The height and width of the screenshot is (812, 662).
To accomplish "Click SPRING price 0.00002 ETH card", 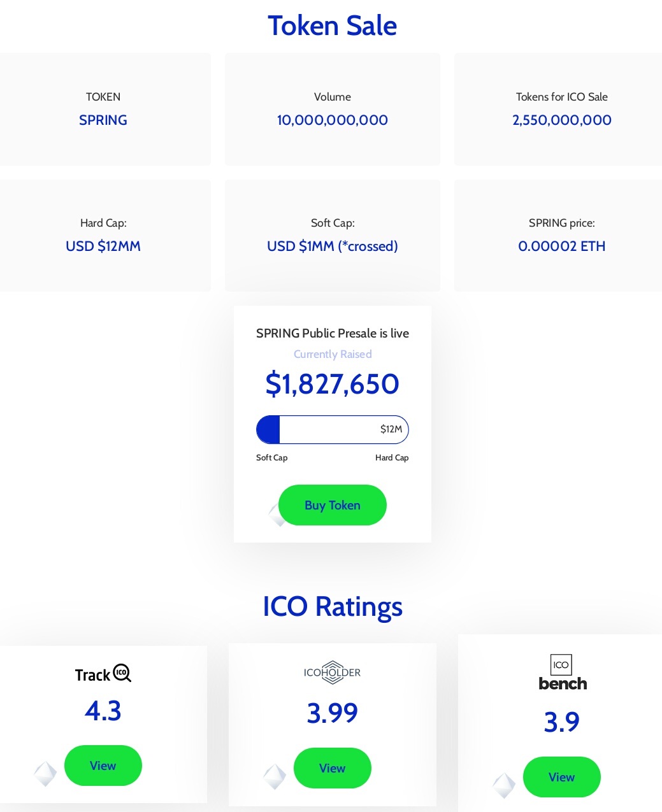I will click(561, 236).
